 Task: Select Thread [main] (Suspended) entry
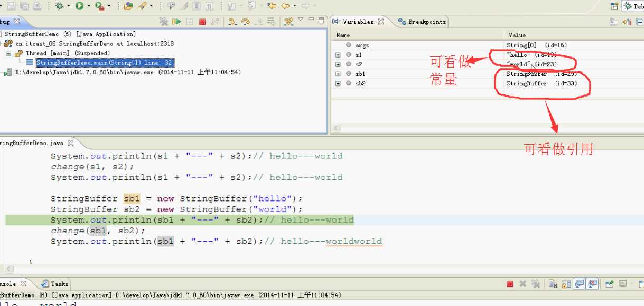click(68, 53)
